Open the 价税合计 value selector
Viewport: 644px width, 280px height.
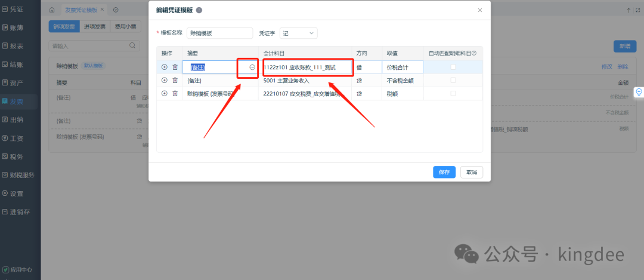[403, 67]
